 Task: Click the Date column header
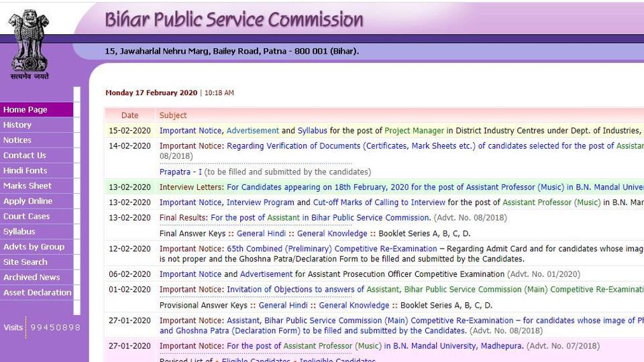[x=129, y=115]
